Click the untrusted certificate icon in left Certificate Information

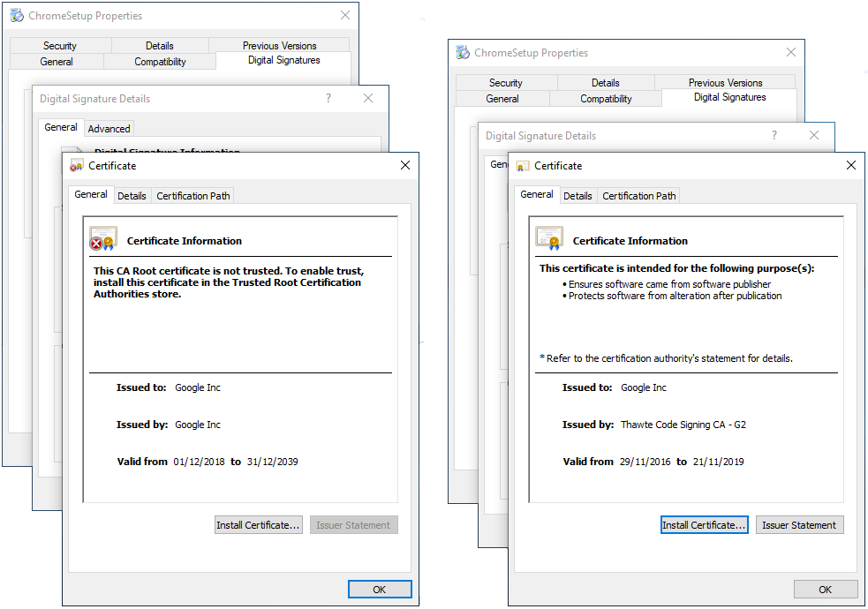[103, 238]
